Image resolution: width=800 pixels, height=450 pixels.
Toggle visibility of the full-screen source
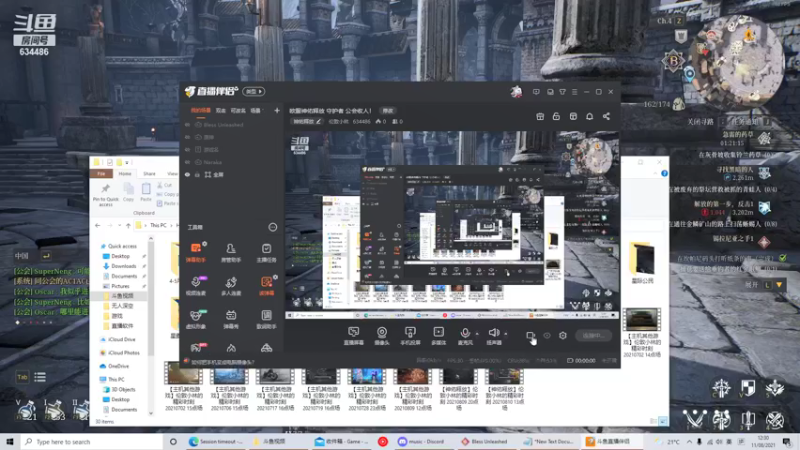tap(187, 174)
